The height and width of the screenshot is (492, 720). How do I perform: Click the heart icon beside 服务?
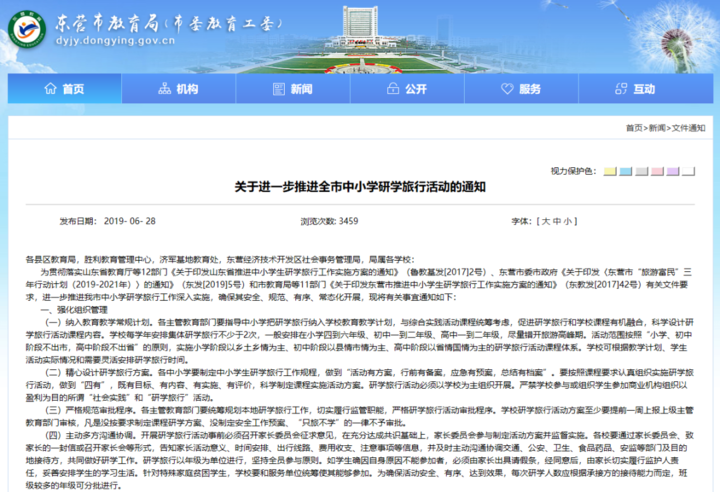click(507, 89)
